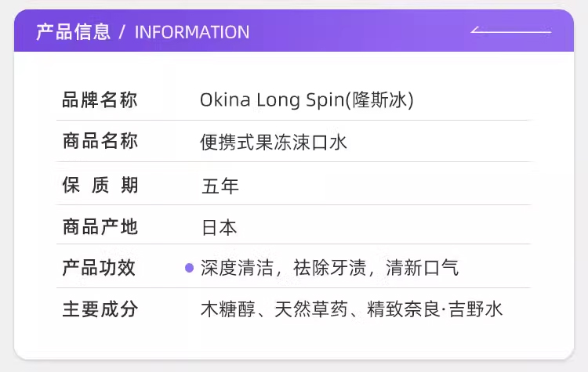This screenshot has width=588, height=372.
Task: Click the 木糖醇 ingredient
Action: (228, 309)
